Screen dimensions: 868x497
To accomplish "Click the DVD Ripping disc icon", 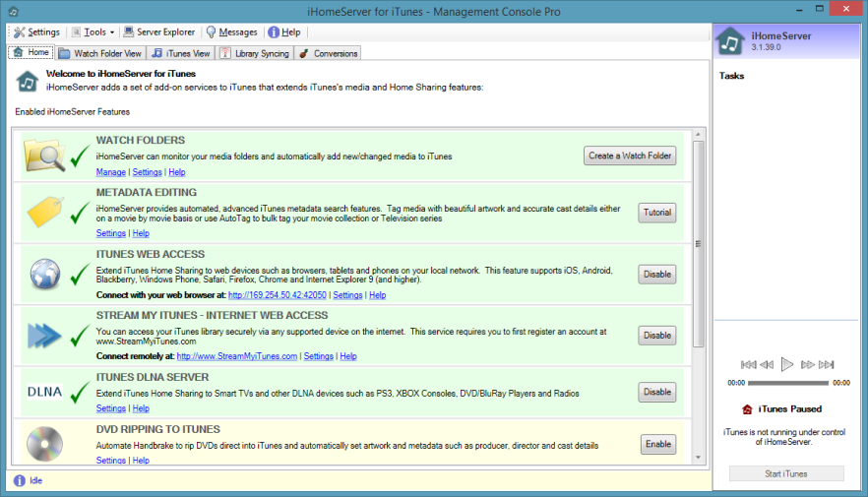I will coord(44,442).
